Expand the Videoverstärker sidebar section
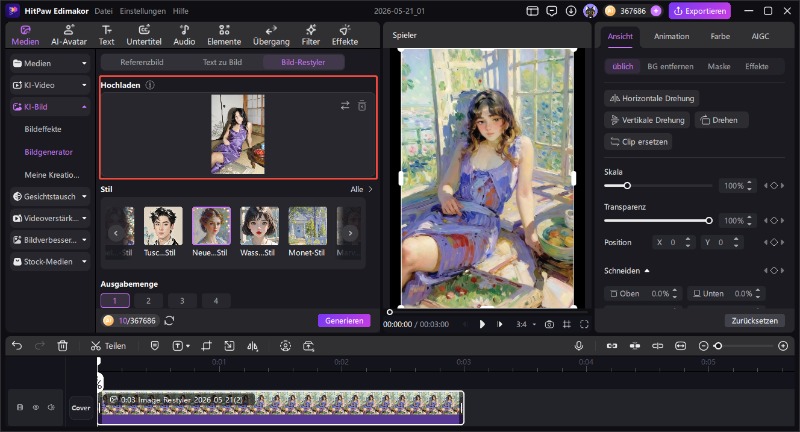This screenshot has width=800, height=432. 50,218
